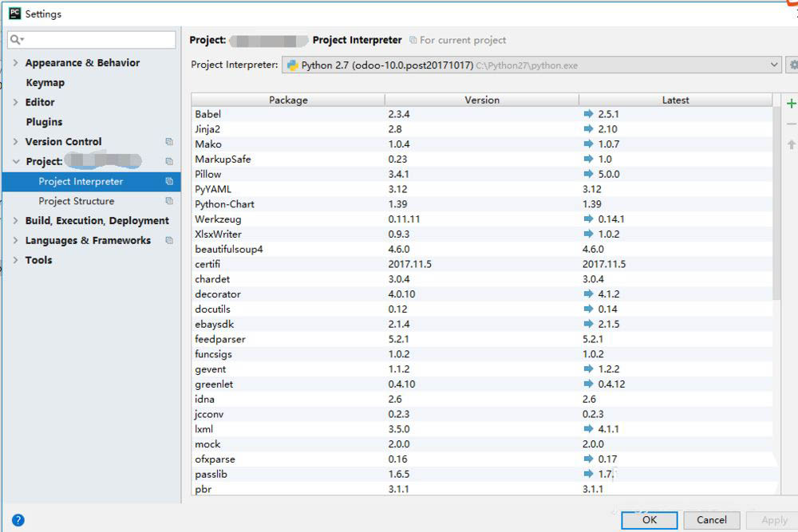Sort by the Package column header
This screenshot has width=798, height=532.
288,100
